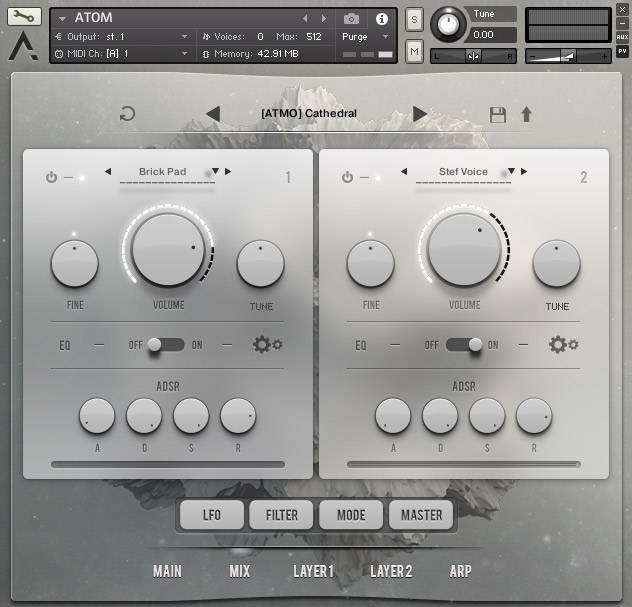Click the reset preset circular arrow
Viewport: 632px width, 607px height.
[x=127, y=114]
